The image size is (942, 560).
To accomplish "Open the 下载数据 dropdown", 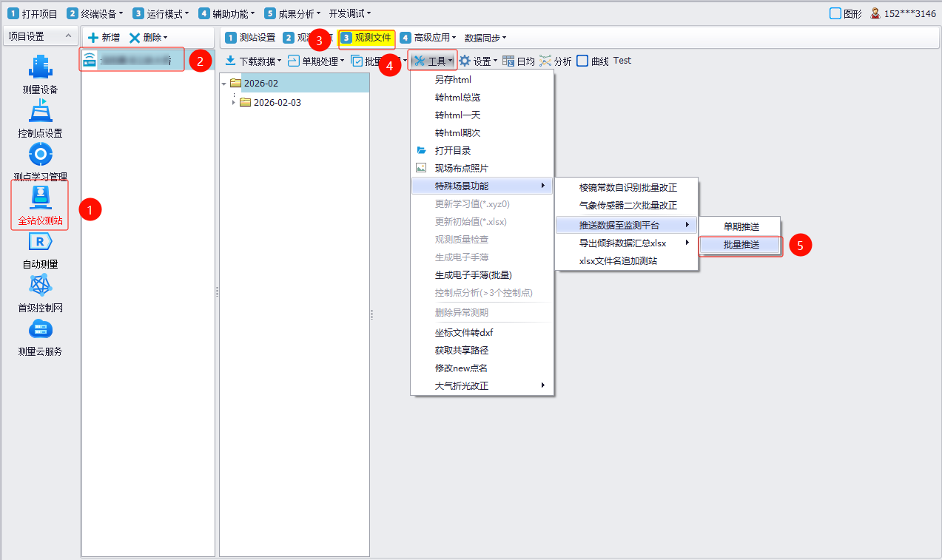I will point(253,61).
